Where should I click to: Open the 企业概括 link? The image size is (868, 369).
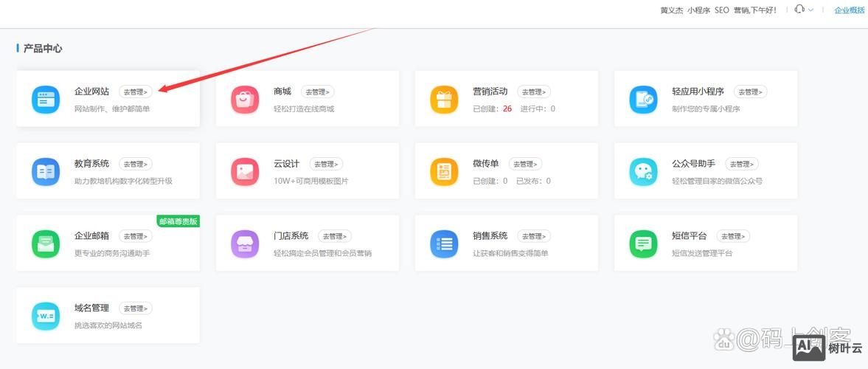point(850,10)
